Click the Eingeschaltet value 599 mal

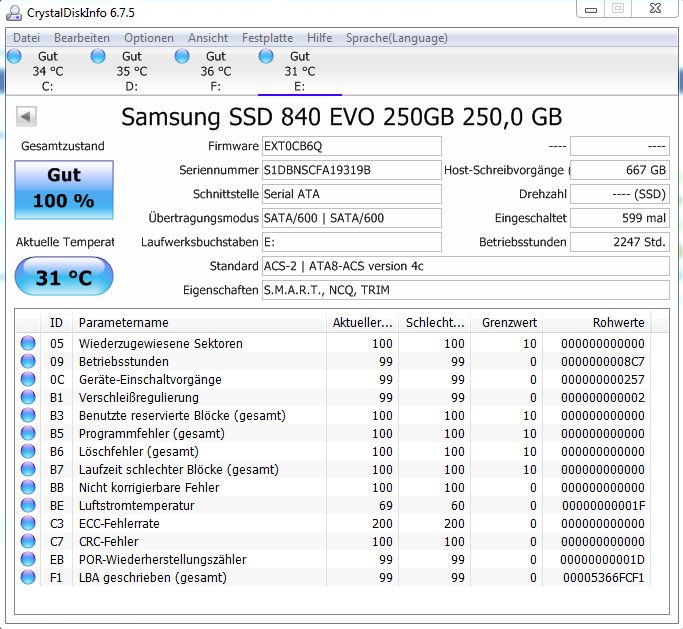tap(620, 218)
